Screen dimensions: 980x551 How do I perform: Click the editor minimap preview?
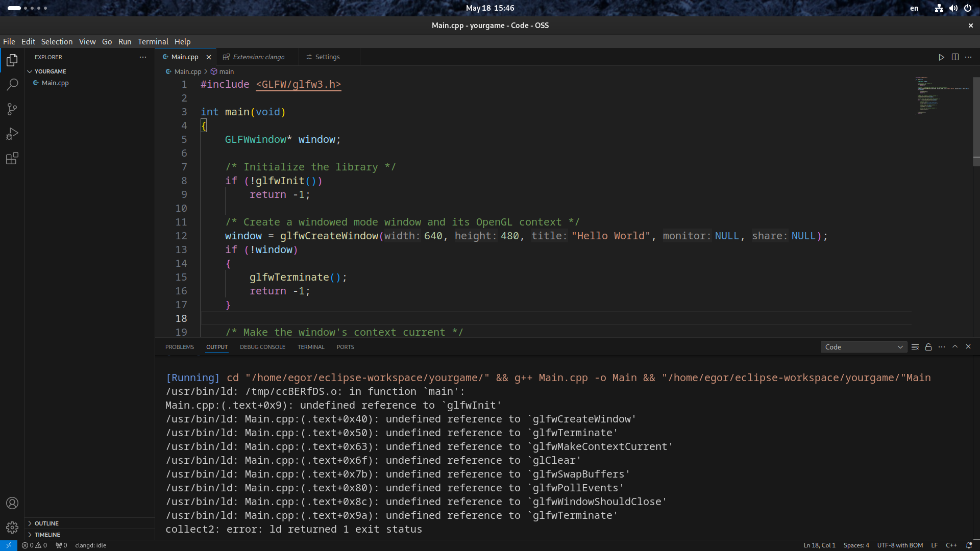pos(942,95)
